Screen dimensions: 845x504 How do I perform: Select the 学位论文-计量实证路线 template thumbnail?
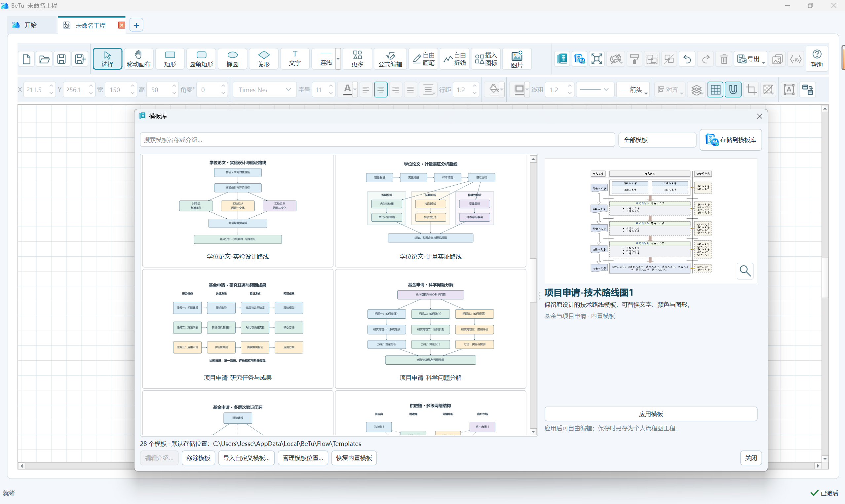430,211
